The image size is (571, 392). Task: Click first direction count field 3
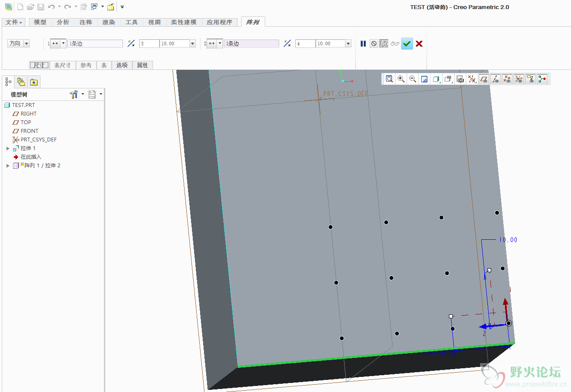coord(149,44)
